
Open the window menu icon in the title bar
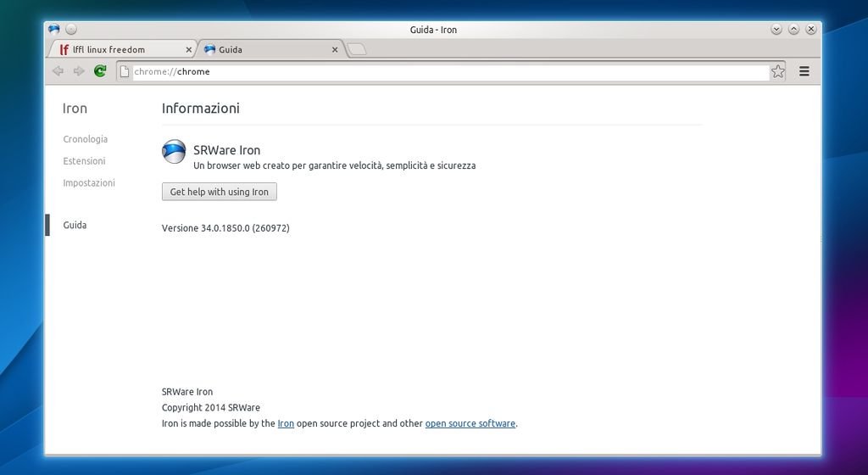(54, 29)
